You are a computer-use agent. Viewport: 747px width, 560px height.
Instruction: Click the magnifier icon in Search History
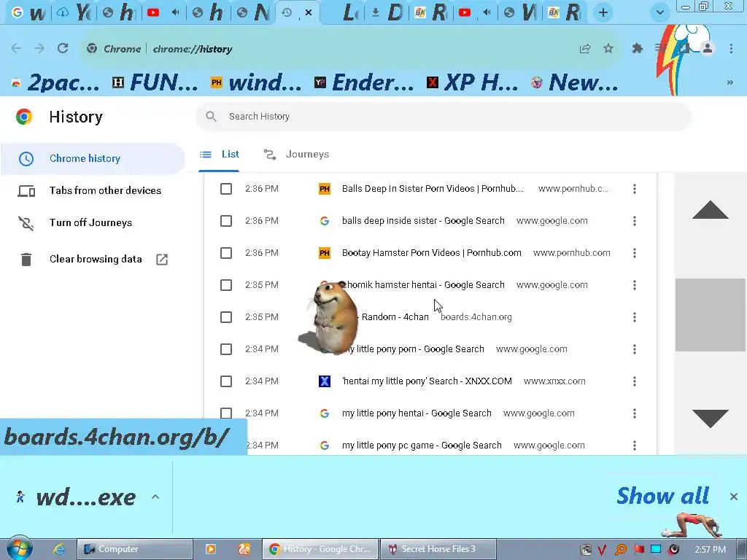(211, 116)
